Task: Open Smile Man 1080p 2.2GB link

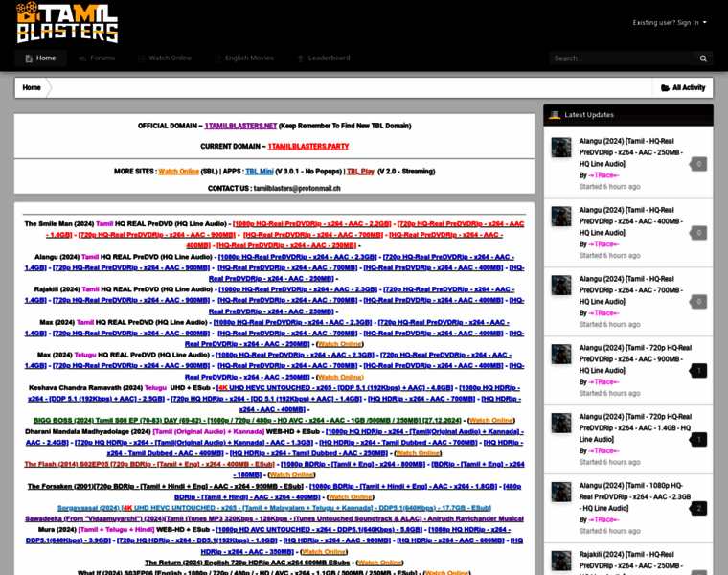Action: (312, 224)
